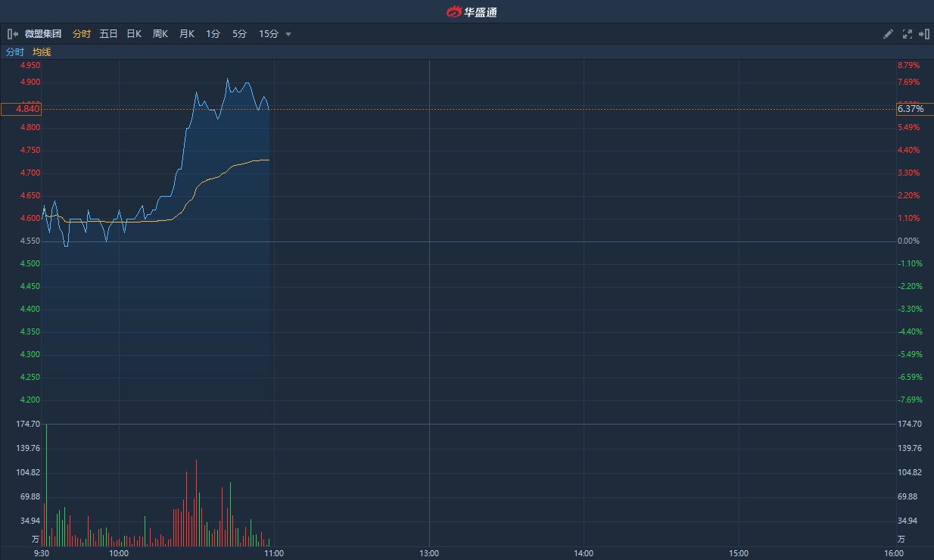The image size is (934, 560).
Task: Switch to 5分 five-minute chart
Action: point(239,34)
